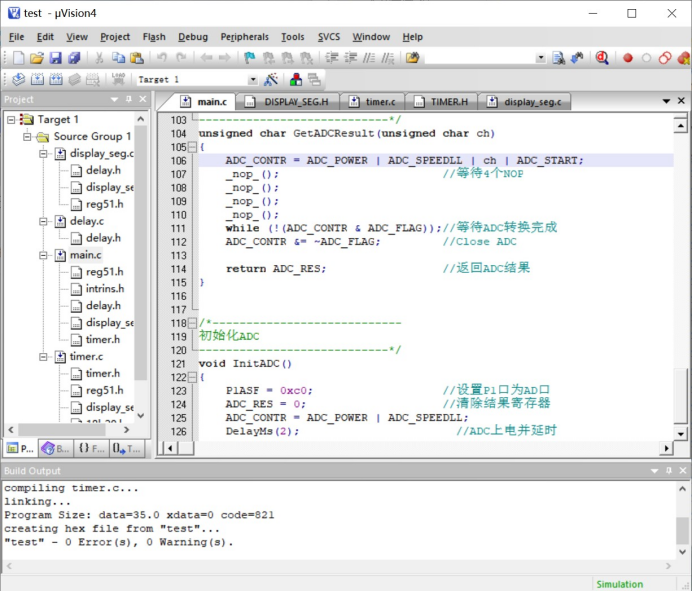Click the Simulation status bar entry

tap(620, 584)
